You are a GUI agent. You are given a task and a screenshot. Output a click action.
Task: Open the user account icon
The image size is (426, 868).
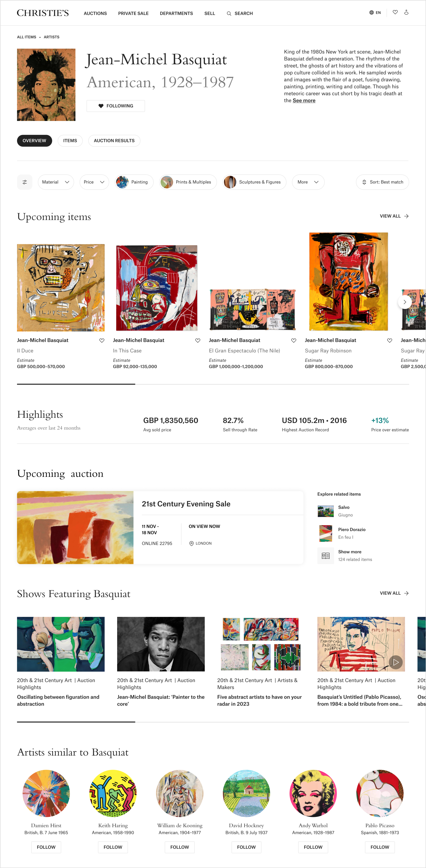pyautogui.click(x=406, y=13)
